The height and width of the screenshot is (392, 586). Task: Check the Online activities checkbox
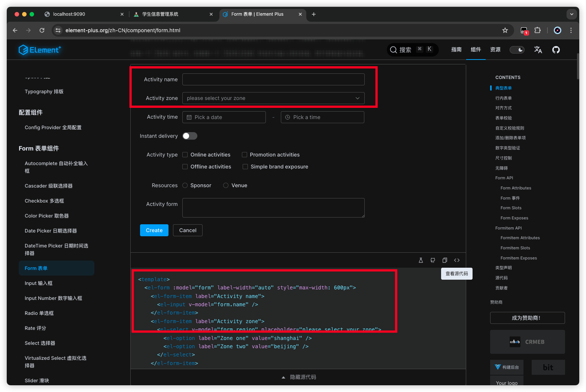[185, 155]
